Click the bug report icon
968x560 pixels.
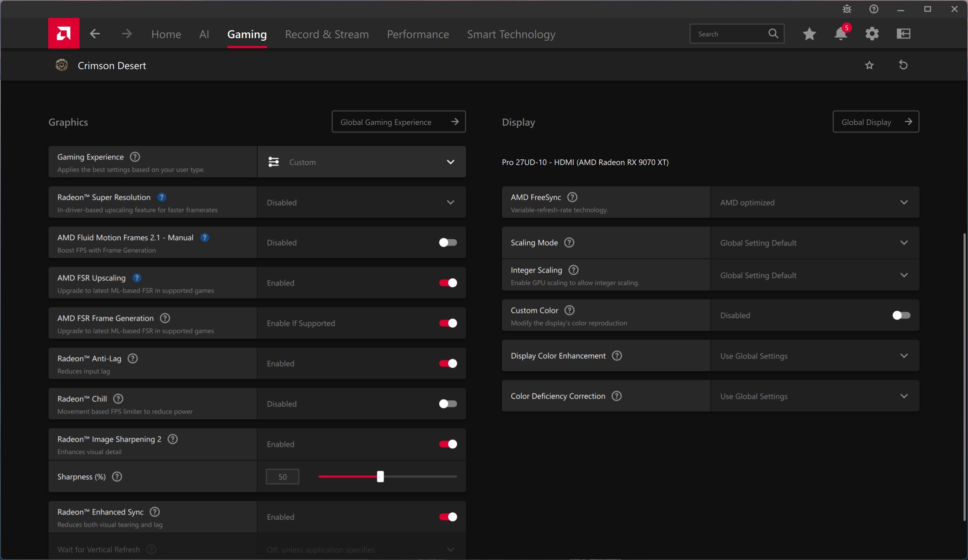coord(847,9)
